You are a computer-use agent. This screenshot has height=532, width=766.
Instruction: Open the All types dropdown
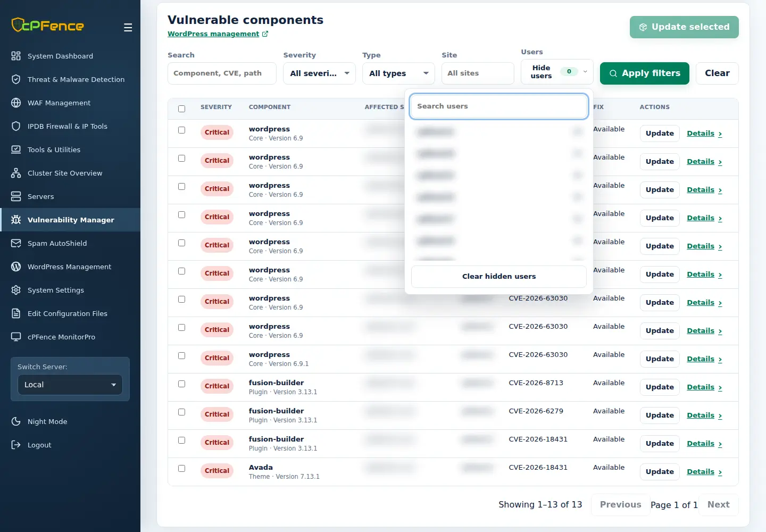pos(398,73)
